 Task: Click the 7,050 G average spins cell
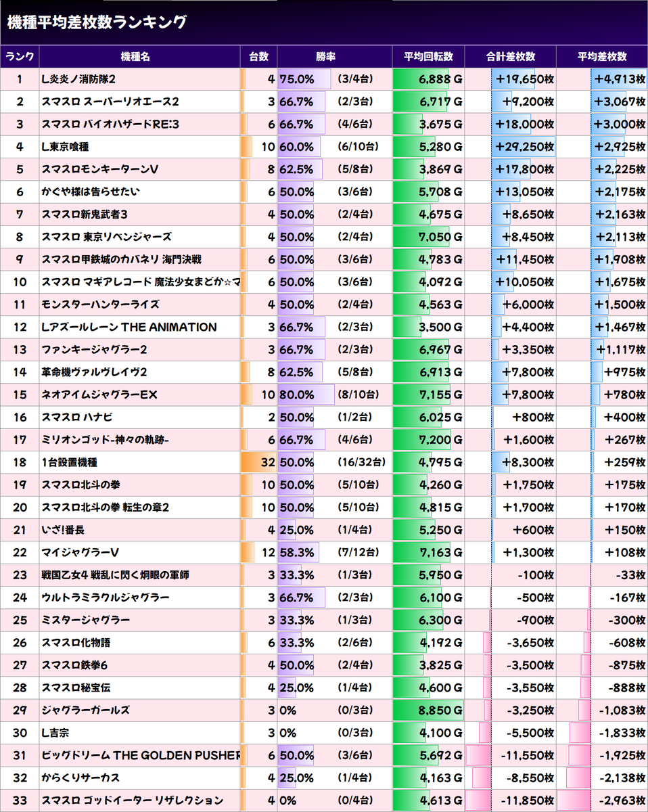tap(428, 237)
